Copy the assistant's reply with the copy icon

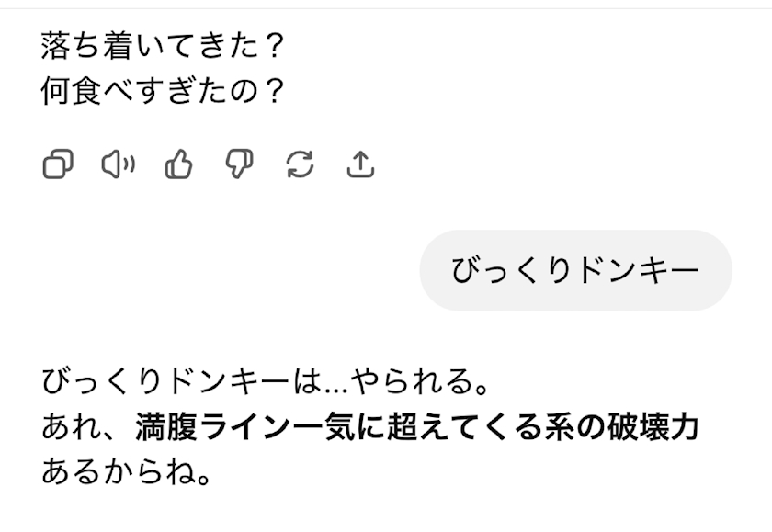[57, 165]
